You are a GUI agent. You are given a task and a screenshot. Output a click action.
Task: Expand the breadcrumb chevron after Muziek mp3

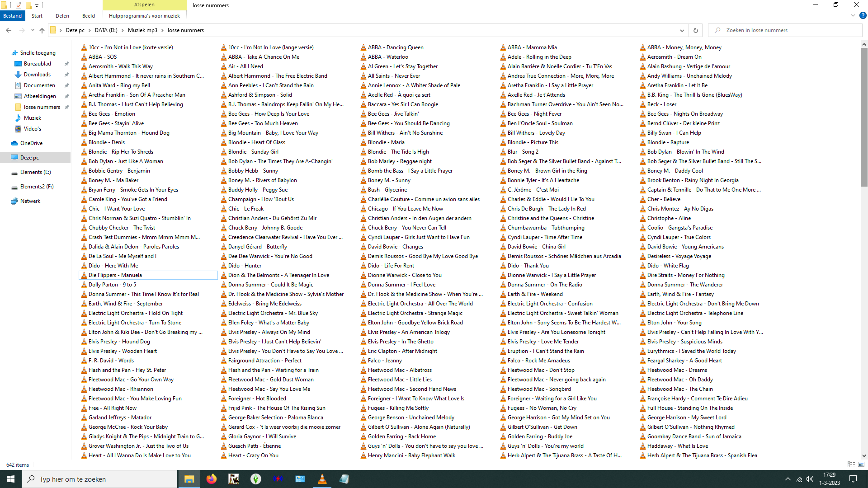[163, 30]
